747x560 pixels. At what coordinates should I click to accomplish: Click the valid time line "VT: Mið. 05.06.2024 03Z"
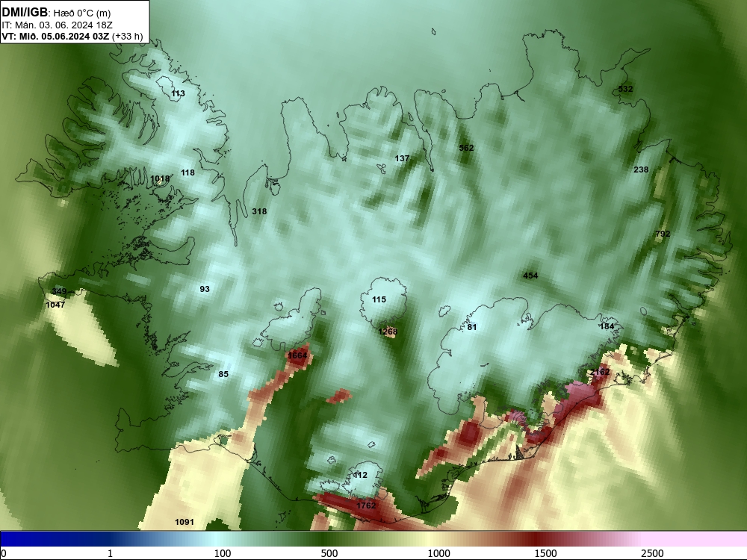click(x=55, y=36)
